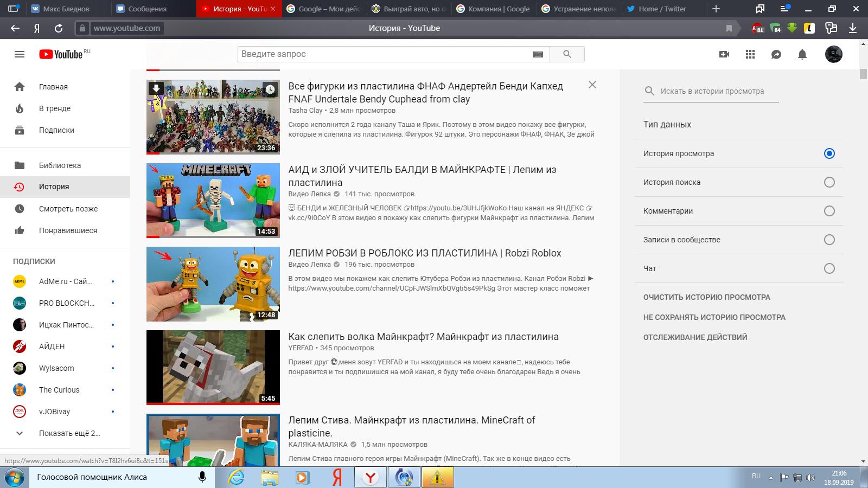This screenshot has height=488, width=868.
Task: Select История просмотра radio button
Action: (829, 153)
